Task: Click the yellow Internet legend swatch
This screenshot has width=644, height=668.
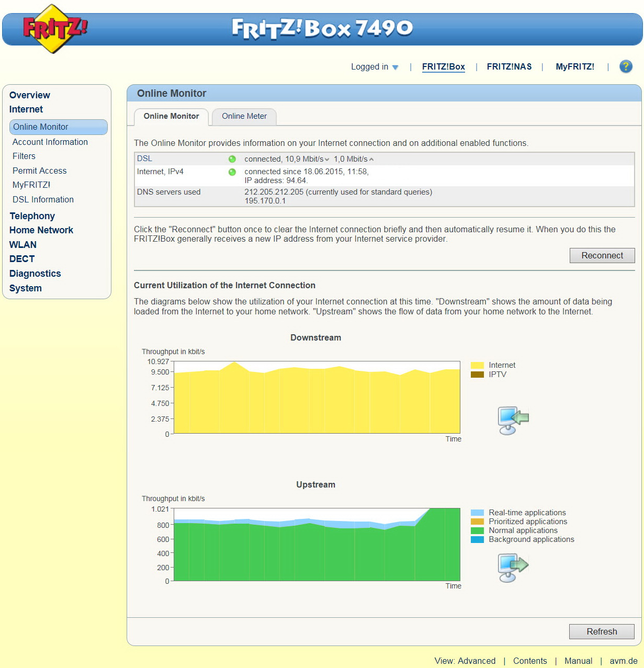Action: [x=477, y=365]
